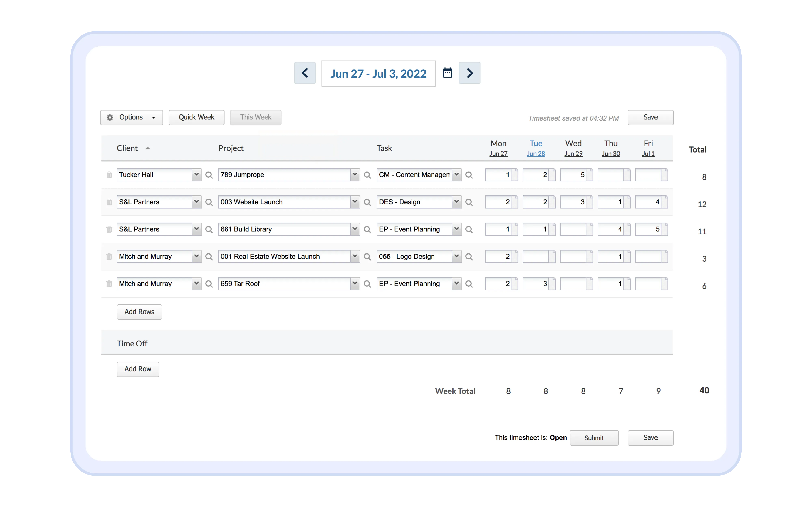The width and height of the screenshot is (812, 507).
Task: Click Add Rows under the project entries
Action: [139, 312]
